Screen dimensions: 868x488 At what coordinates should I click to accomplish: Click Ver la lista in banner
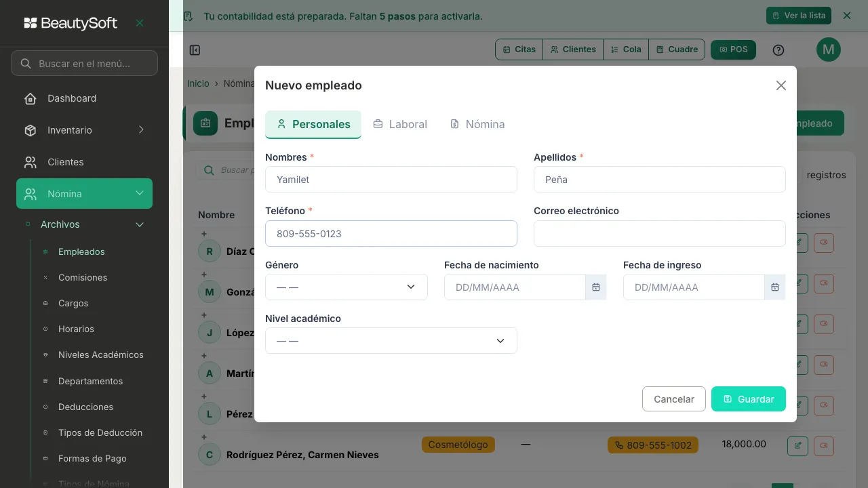(x=799, y=16)
